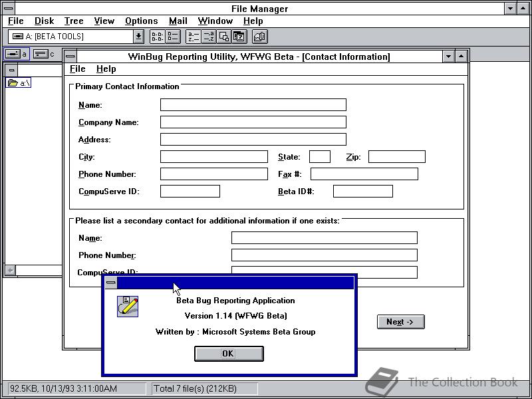
Task: Open File menu in File Manager
Action: (x=15, y=21)
